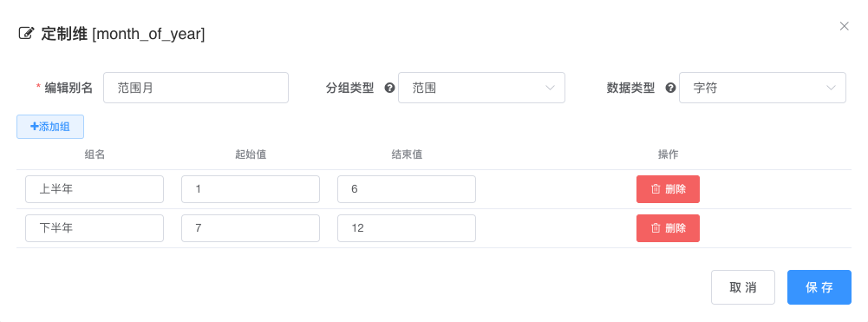
Task: Click the plus icon in 添加组
Action: pyautogui.click(x=34, y=127)
